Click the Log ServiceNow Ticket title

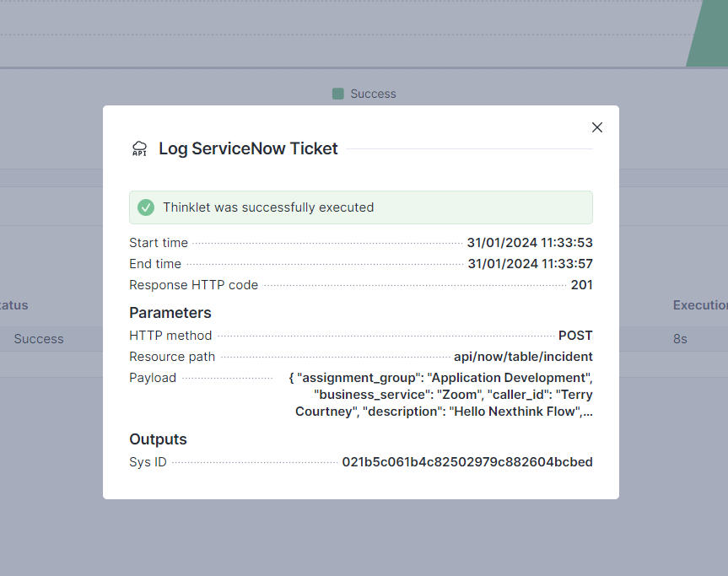click(248, 149)
